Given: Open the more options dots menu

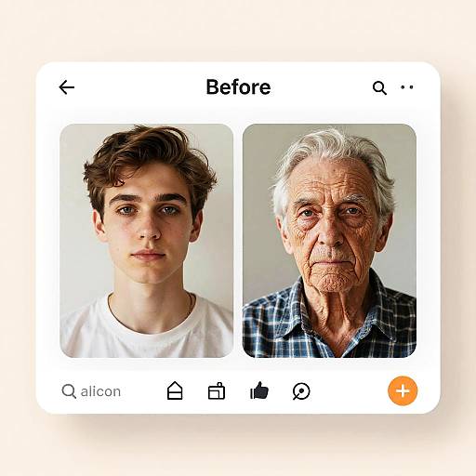Looking at the screenshot, I should (407, 87).
